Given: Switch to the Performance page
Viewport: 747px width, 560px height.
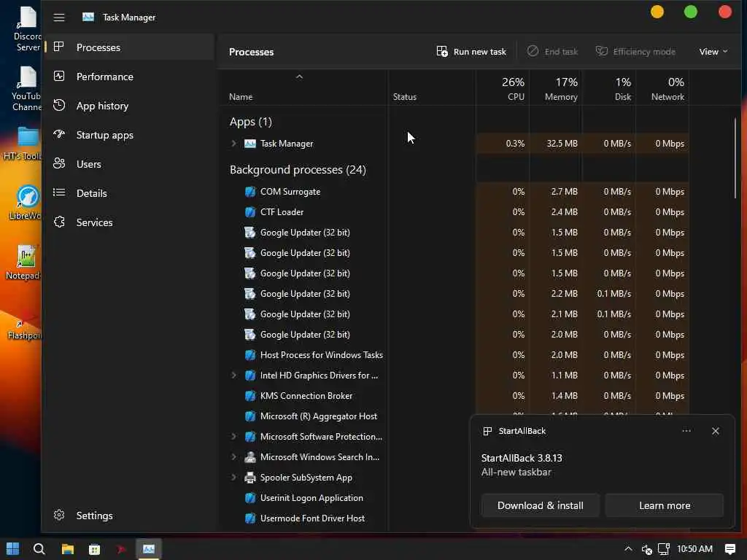Looking at the screenshot, I should click(128, 76).
